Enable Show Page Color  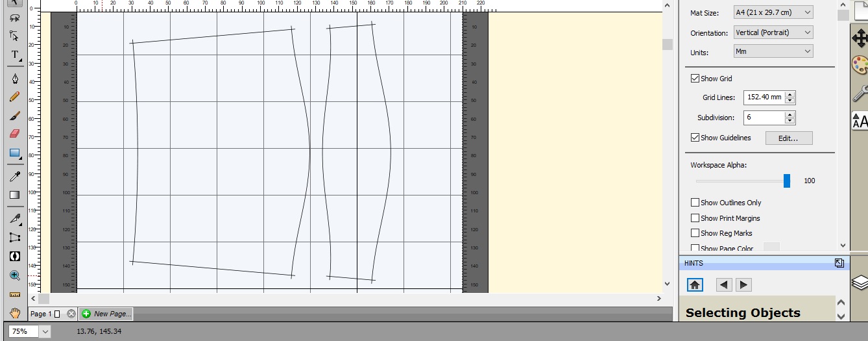(695, 248)
